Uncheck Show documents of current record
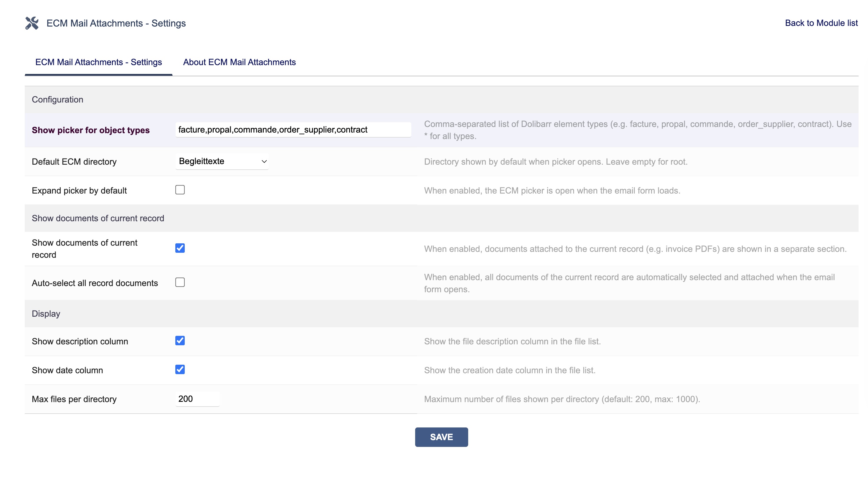 click(x=180, y=248)
